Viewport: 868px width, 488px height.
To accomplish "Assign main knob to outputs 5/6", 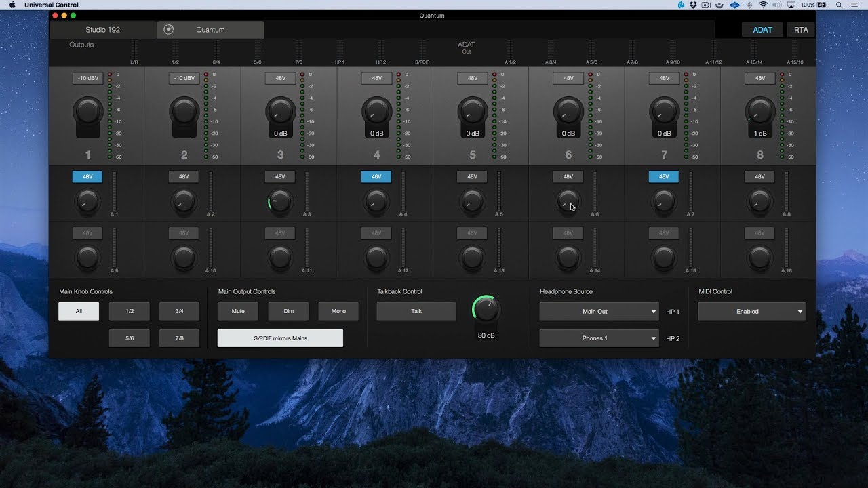I will pyautogui.click(x=130, y=338).
